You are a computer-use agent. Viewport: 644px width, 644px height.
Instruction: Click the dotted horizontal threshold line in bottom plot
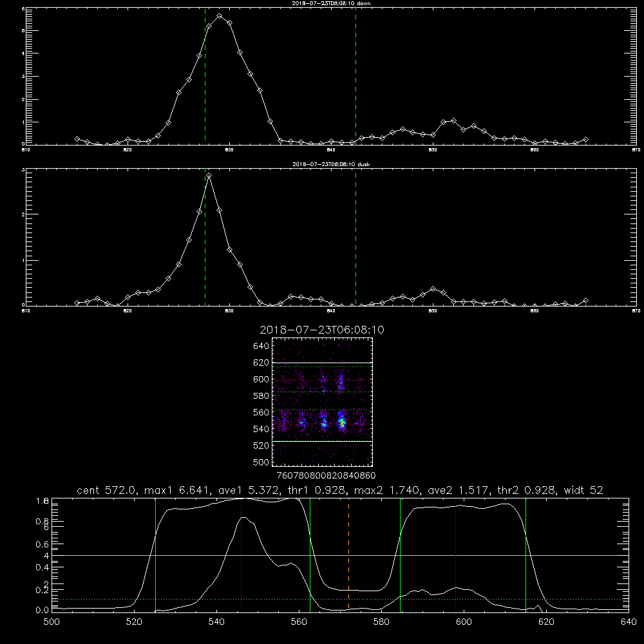(340, 599)
